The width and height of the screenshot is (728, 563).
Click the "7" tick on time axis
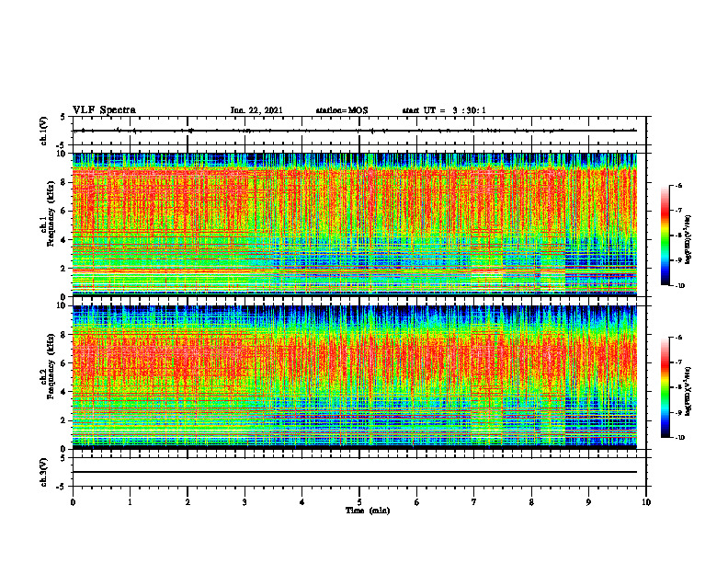click(474, 502)
